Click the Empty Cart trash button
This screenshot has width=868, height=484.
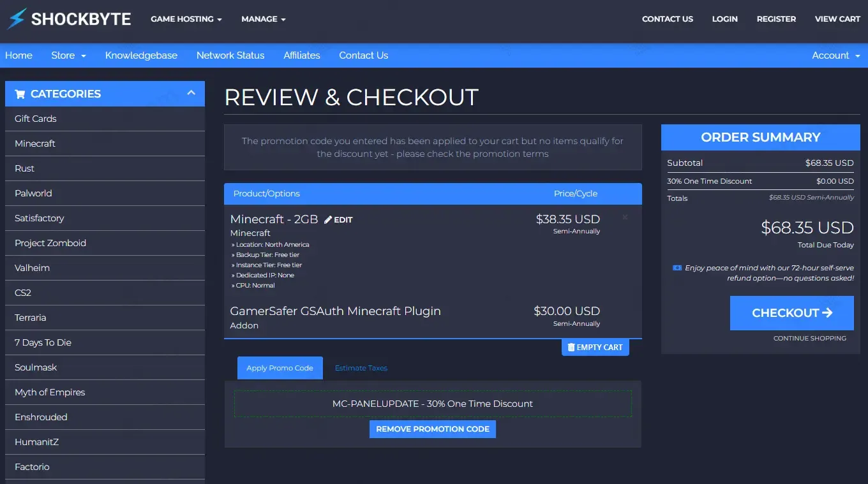tap(595, 348)
